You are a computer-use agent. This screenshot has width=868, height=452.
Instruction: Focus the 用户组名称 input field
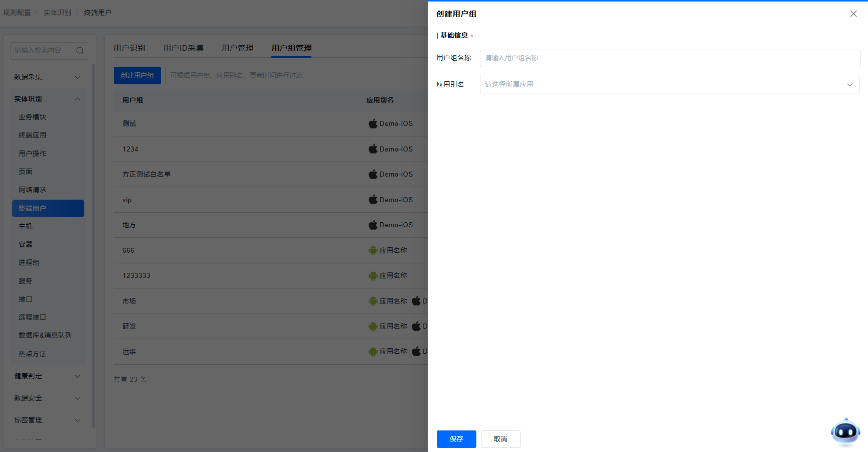669,58
